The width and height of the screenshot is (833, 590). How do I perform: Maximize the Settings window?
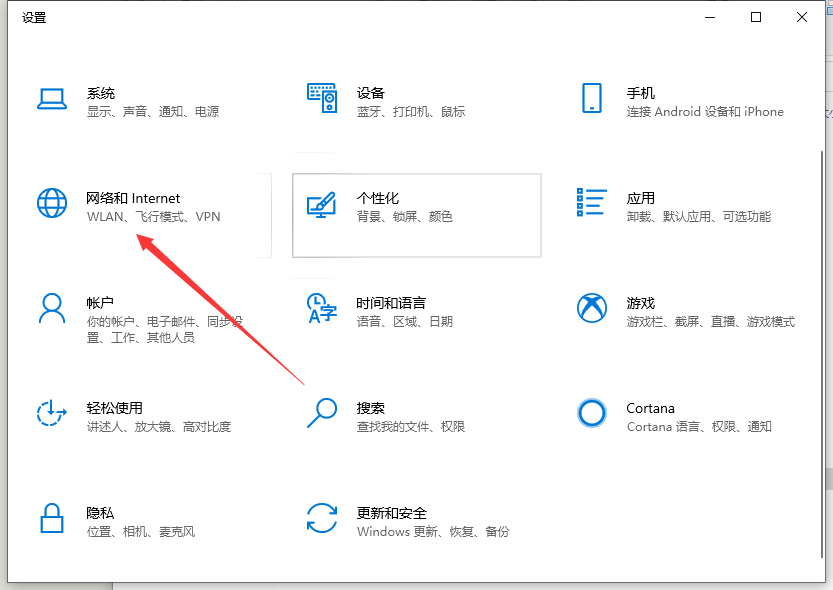pyautogui.click(x=756, y=17)
